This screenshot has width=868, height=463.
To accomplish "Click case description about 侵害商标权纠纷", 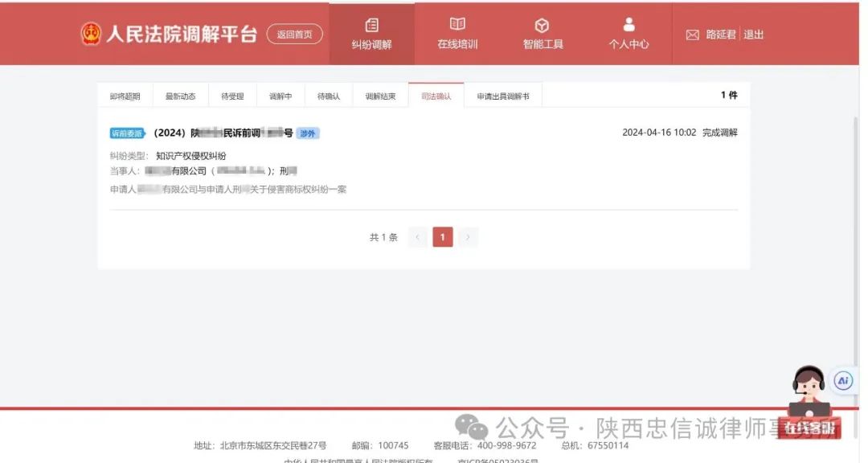I will click(228, 190).
